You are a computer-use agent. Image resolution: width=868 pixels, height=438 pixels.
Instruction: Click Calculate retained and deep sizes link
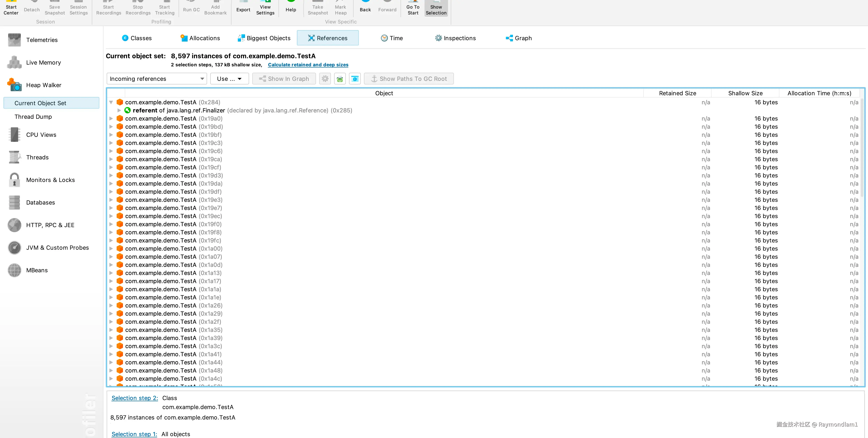pyautogui.click(x=308, y=65)
